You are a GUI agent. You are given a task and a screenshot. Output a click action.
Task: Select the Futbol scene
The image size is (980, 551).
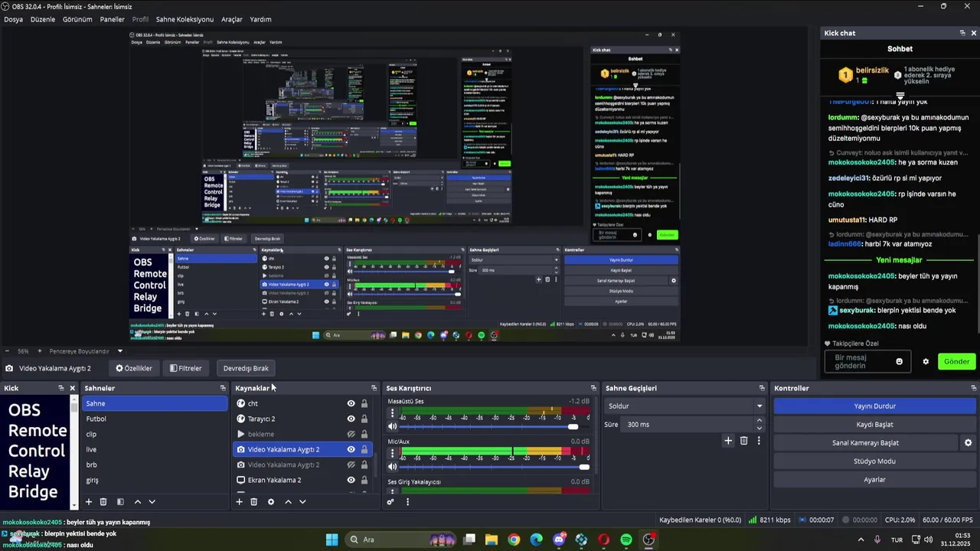tap(155, 419)
